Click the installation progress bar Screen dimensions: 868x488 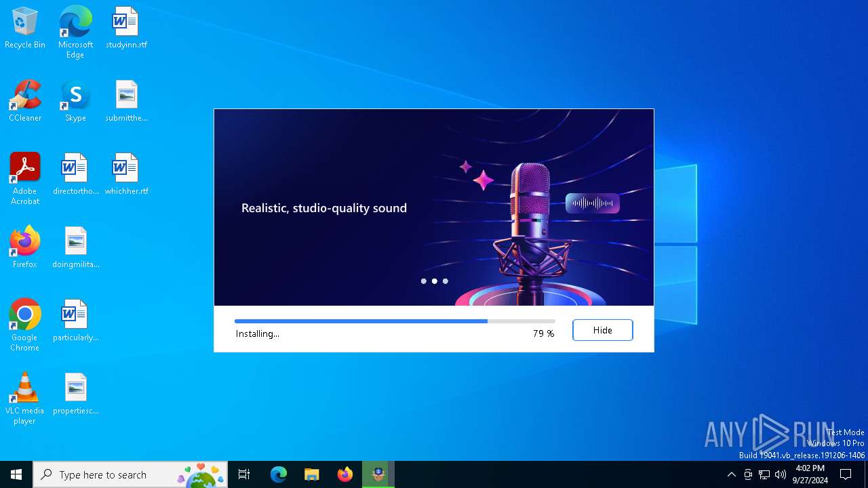395,321
